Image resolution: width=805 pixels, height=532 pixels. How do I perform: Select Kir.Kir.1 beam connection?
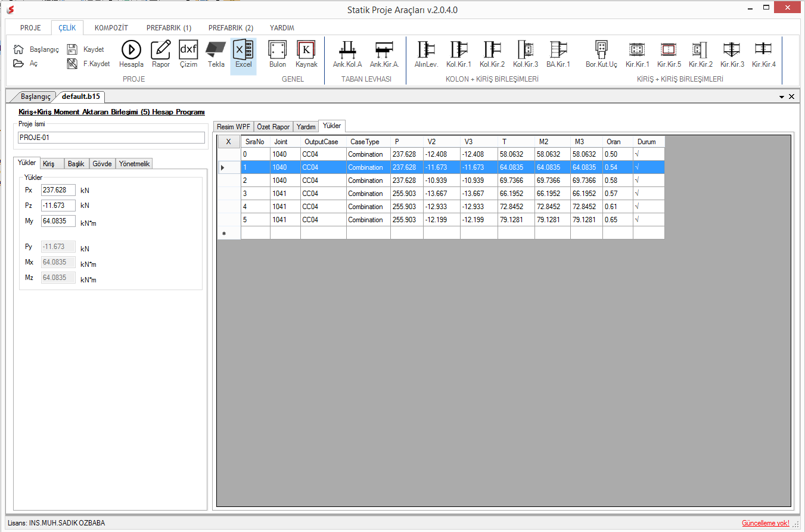coord(638,54)
